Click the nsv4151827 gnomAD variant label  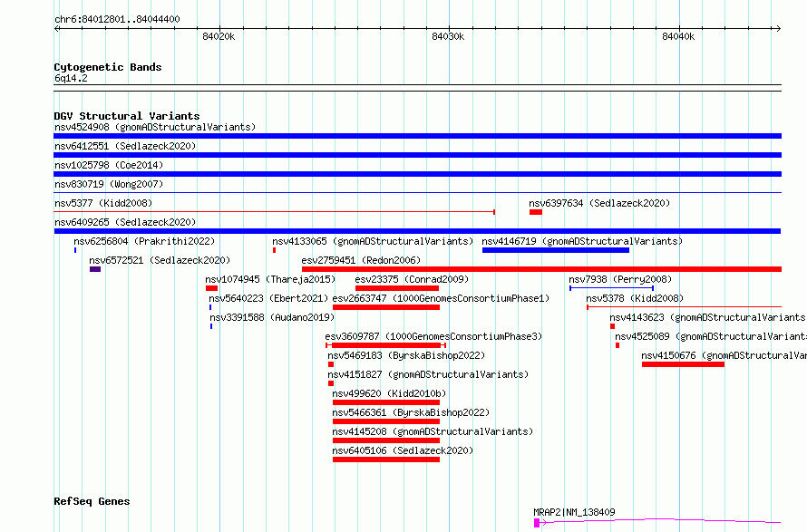[x=428, y=374]
